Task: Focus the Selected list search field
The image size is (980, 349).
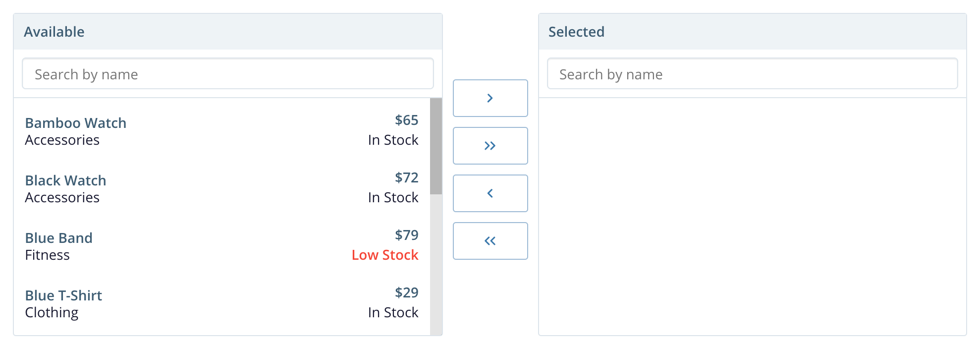Action: coord(752,74)
